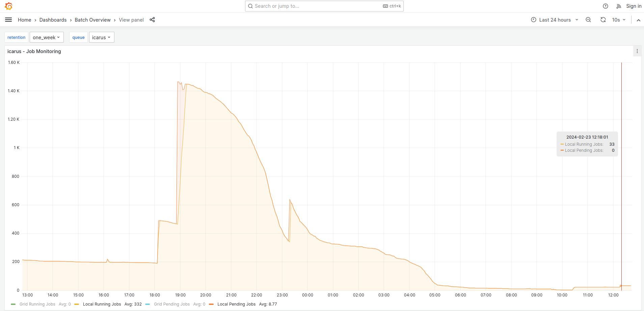The height and width of the screenshot is (311, 644).
Task: Open the one_week retention dropdown
Action: 47,37
